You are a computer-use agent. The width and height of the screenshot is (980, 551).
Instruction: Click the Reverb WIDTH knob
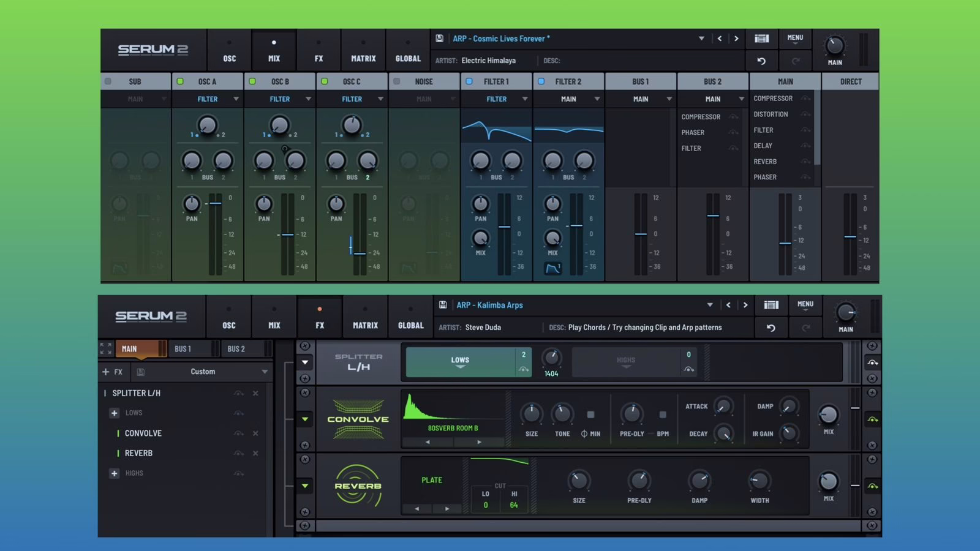coord(759,481)
